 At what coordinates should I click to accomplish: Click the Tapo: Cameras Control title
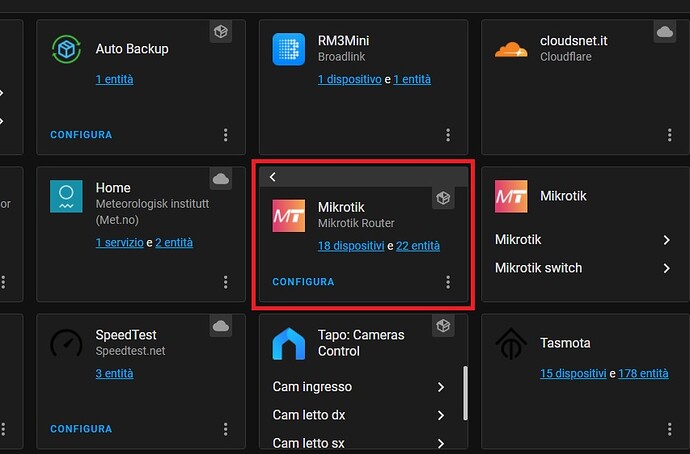361,343
